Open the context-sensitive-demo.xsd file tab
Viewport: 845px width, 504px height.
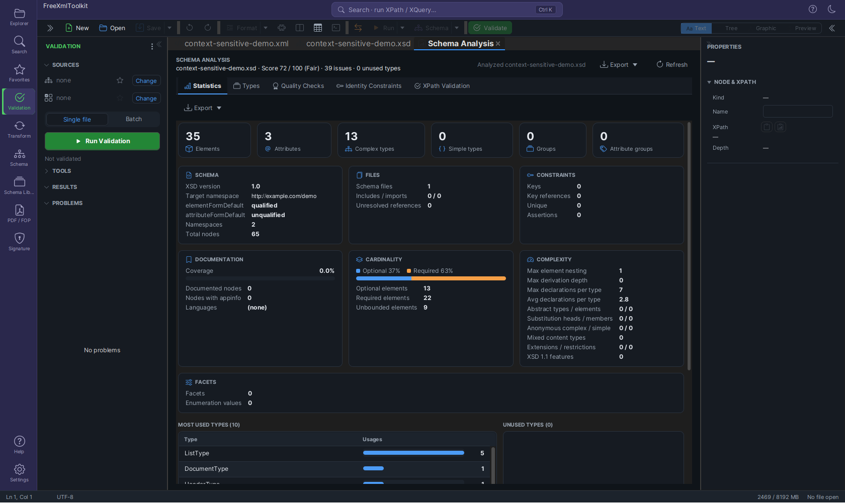358,44
